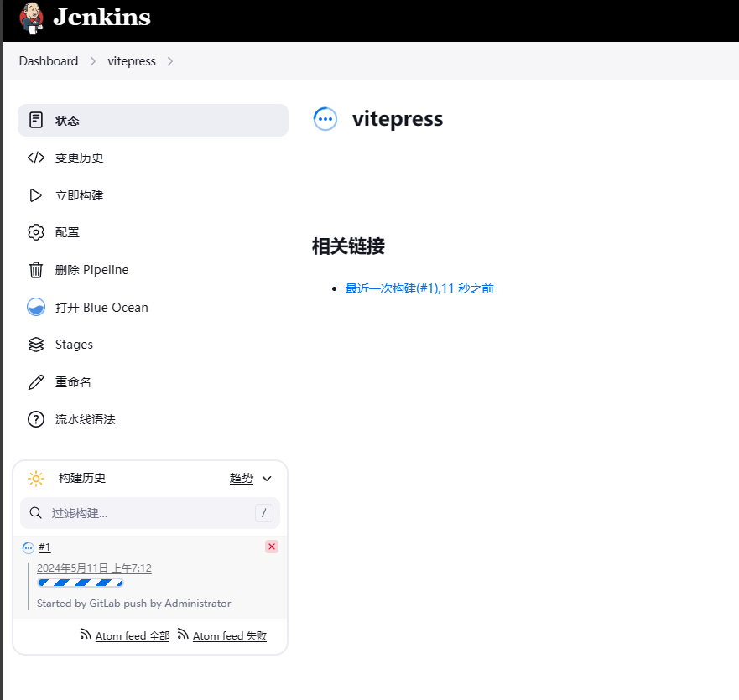
Task: Open the Blue Ocean icon in sidebar
Action: pos(36,307)
